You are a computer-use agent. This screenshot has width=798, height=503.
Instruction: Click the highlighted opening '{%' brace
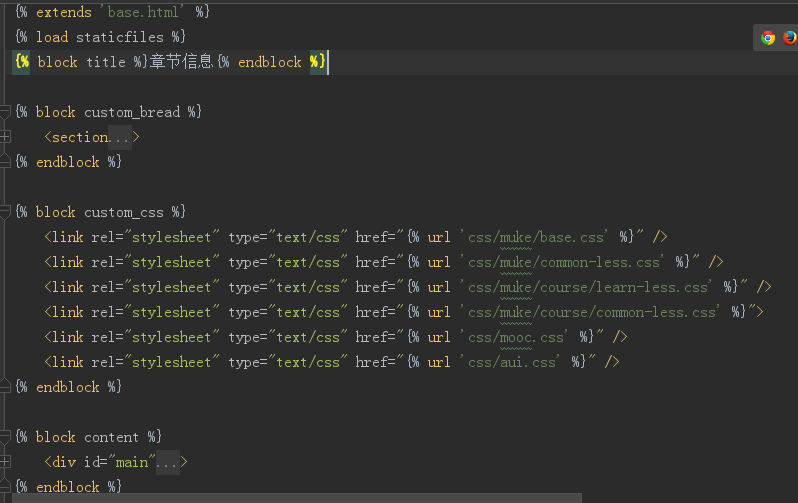coord(22,62)
